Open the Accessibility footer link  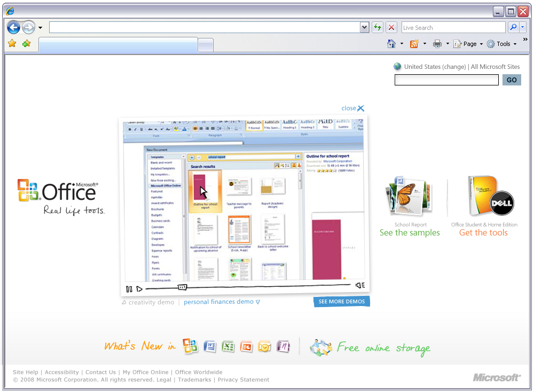coord(61,372)
